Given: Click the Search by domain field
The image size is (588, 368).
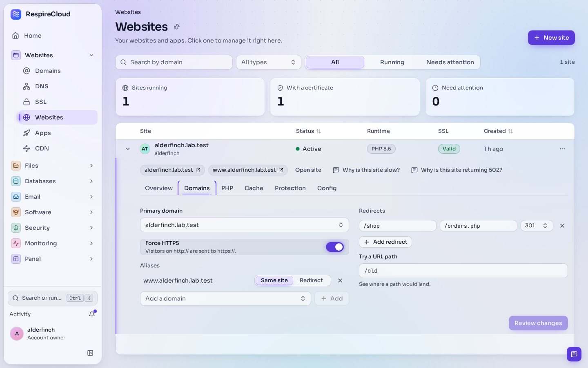Looking at the screenshot, I should click(x=174, y=62).
